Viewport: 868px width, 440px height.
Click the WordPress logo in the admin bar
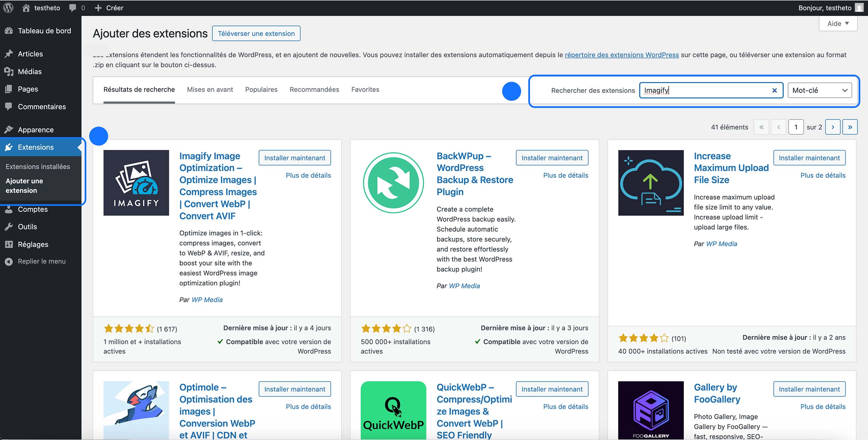click(x=8, y=8)
